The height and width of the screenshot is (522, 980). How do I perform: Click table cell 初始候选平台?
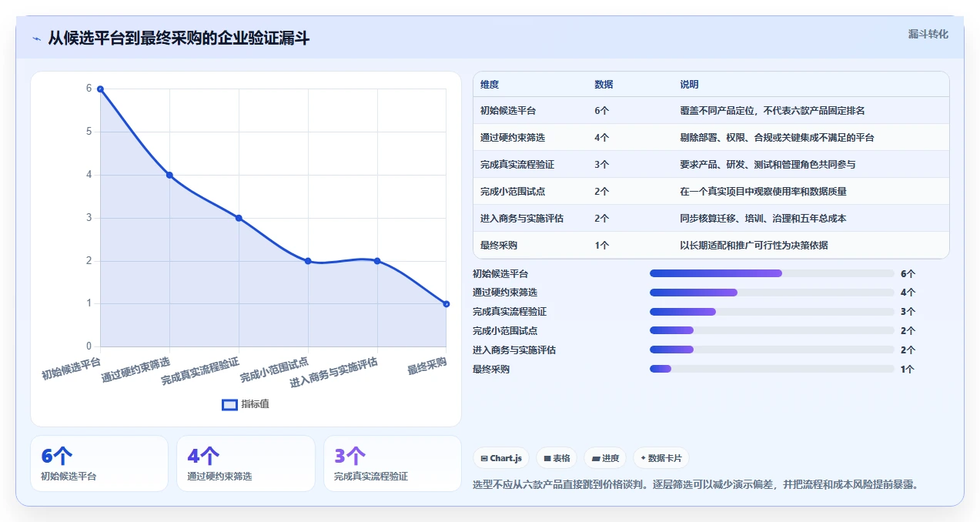point(508,111)
